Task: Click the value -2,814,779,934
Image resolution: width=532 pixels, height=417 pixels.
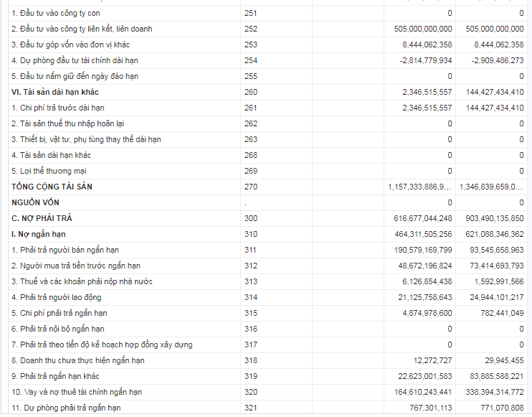Action: click(x=426, y=60)
